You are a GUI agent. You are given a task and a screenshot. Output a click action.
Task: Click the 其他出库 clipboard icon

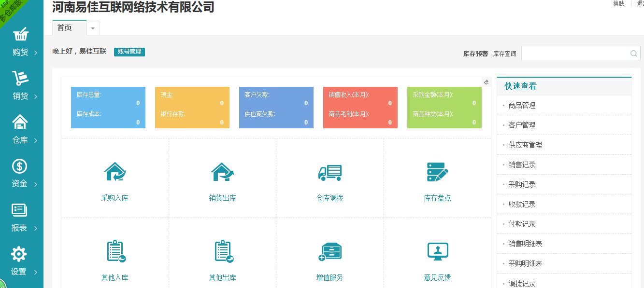[223, 251]
